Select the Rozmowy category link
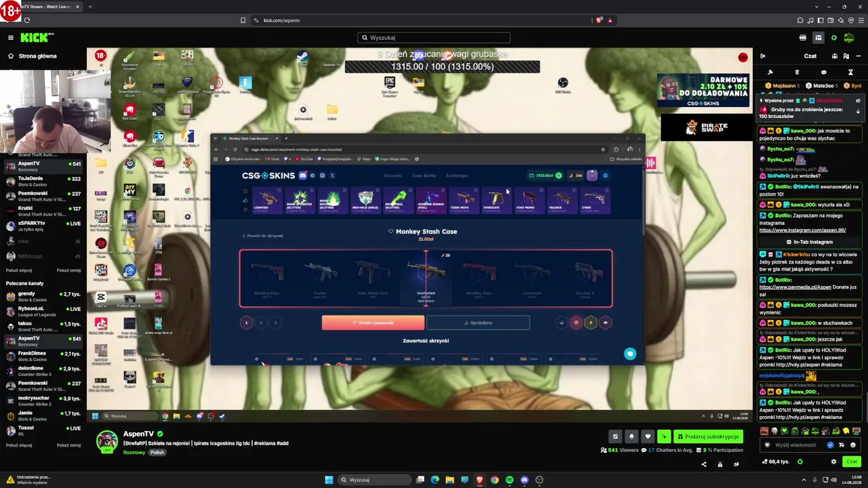 click(x=134, y=452)
